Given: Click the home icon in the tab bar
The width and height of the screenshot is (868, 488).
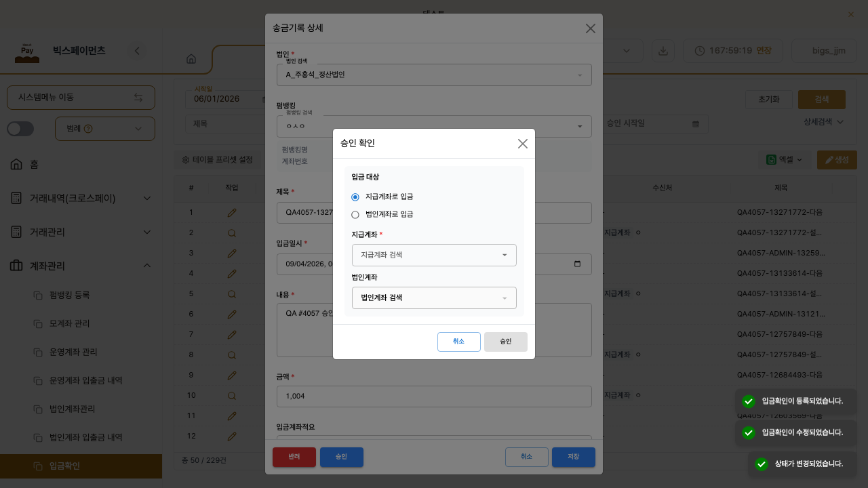Looking at the screenshot, I should tap(191, 59).
